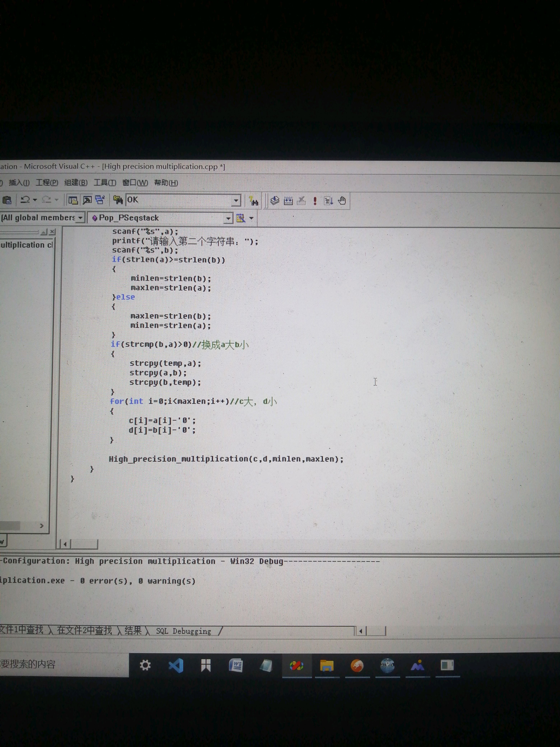The image size is (560, 747).
Task: Open the 组建(B) menu
Action: tap(76, 183)
